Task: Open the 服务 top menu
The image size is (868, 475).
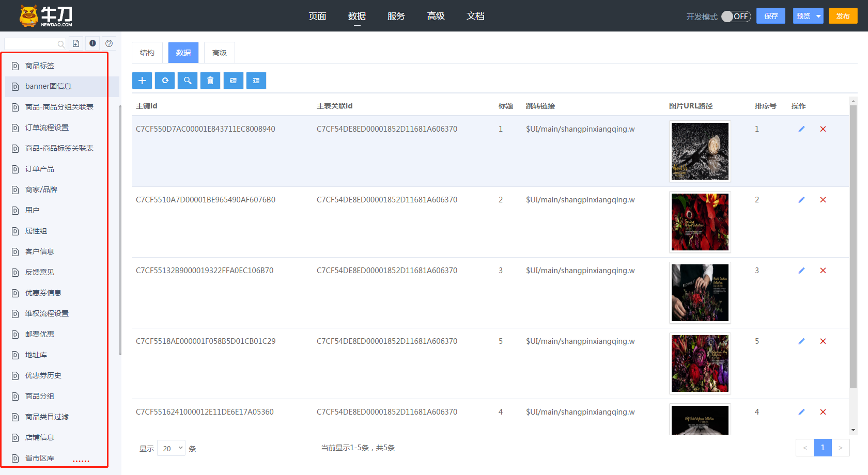Action: click(396, 16)
